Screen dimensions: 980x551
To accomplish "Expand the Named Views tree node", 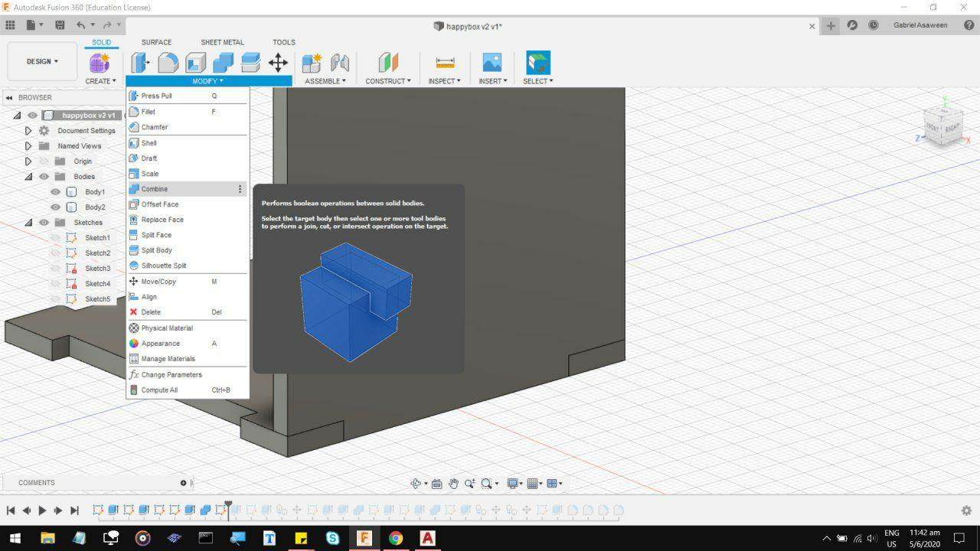I will click(28, 146).
